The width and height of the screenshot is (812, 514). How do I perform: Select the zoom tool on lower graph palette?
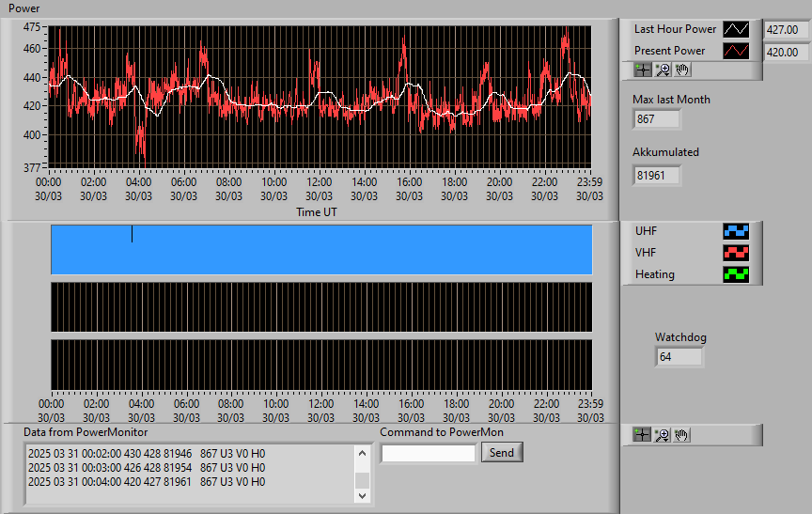(662, 435)
